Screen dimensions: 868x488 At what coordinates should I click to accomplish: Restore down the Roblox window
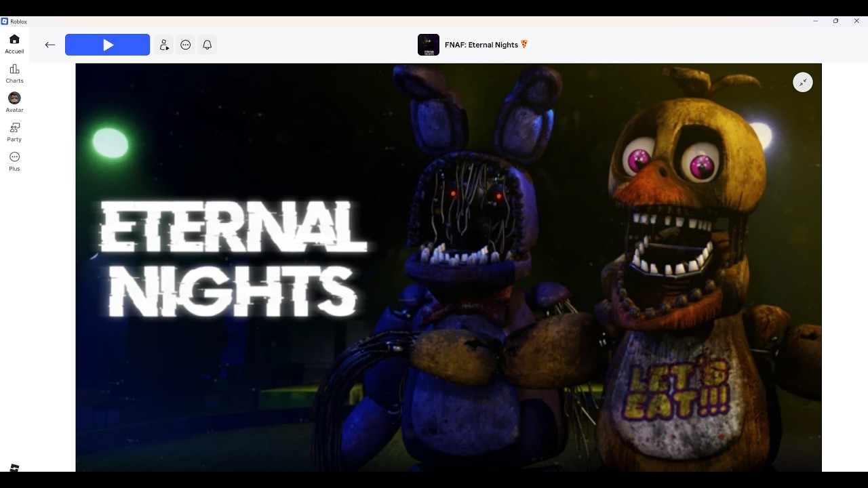coord(835,21)
